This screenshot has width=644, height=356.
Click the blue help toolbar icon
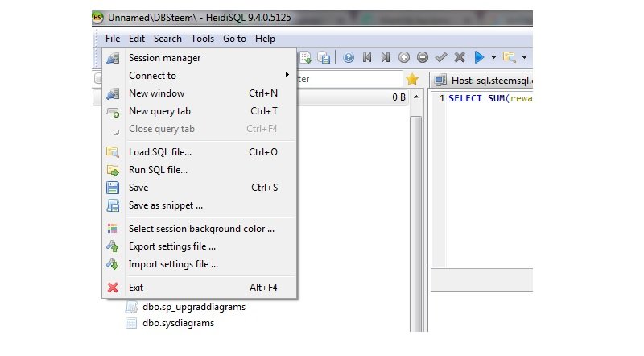349,57
